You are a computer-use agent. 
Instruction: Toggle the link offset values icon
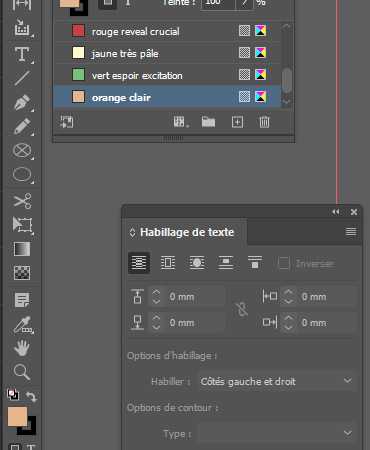pos(243,309)
